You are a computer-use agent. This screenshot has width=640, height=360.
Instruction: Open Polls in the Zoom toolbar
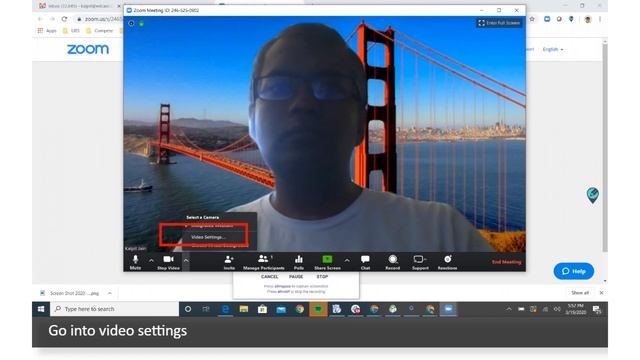299,262
